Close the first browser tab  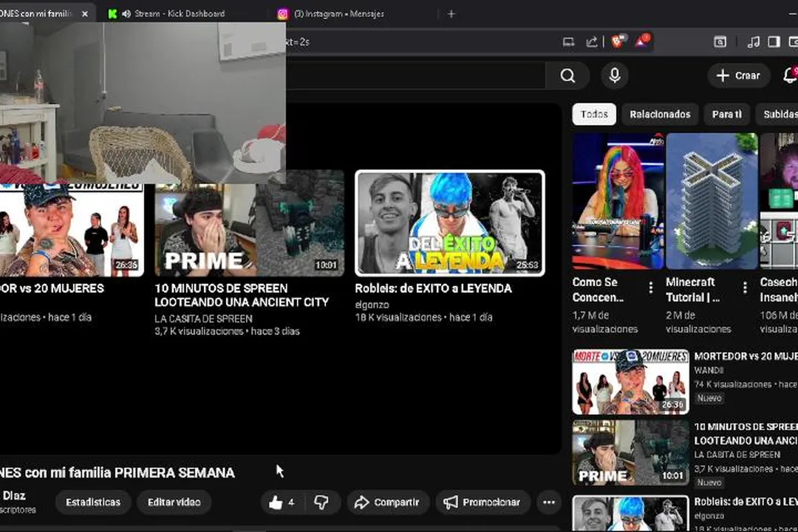click(x=84, y=14)
